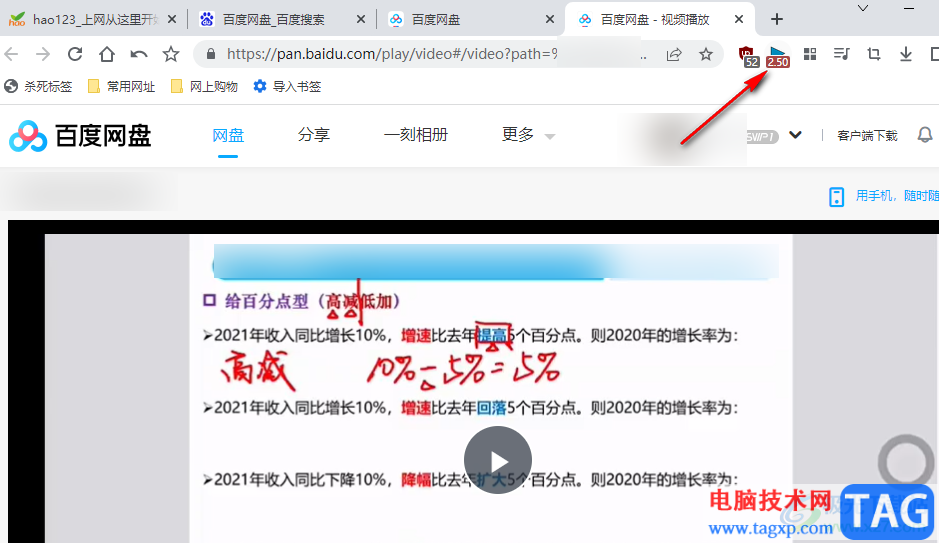
Task: Click the 导入书签 bookmark item
Action: [287, 87]
